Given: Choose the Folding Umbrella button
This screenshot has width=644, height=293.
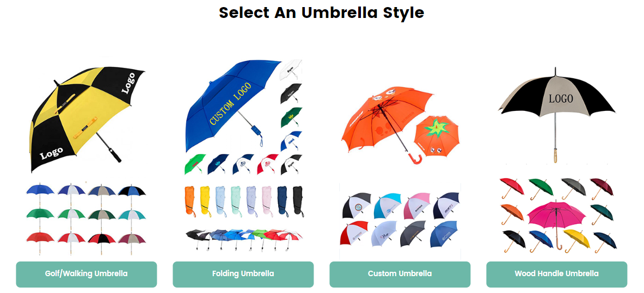Looking at the screenshot, I should (x=243, y=274).
